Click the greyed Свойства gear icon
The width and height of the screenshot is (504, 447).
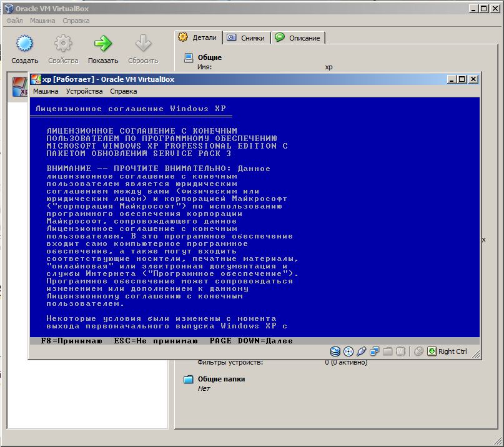(x=63, y=43)
